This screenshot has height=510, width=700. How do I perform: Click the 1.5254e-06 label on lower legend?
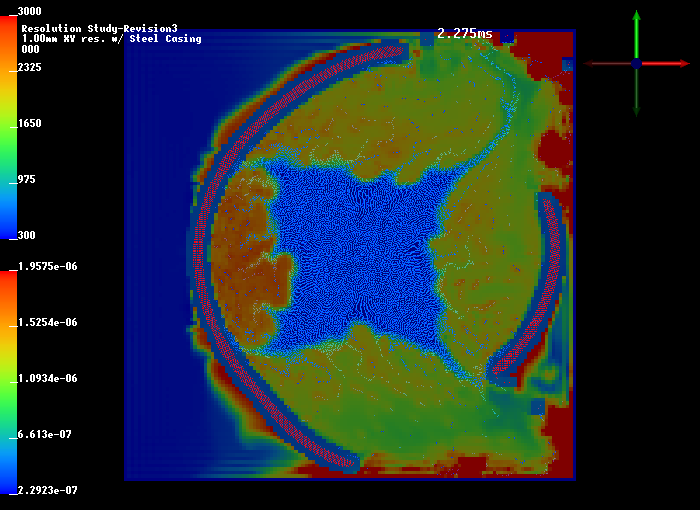coord(48,322)
